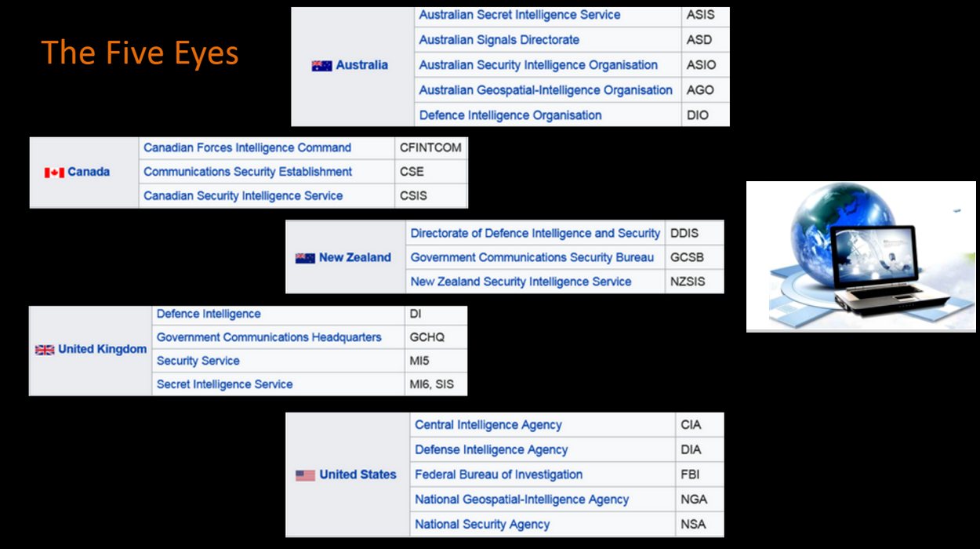This screenshot has height=549, width=980.
Task: Open Australian Signals Directorate link
Action: (x=499, y=40)
